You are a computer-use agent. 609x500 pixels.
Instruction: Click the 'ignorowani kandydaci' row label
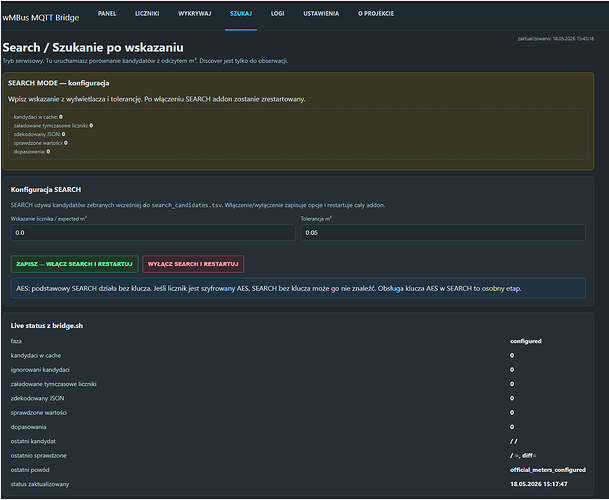[x=40, y=370]
